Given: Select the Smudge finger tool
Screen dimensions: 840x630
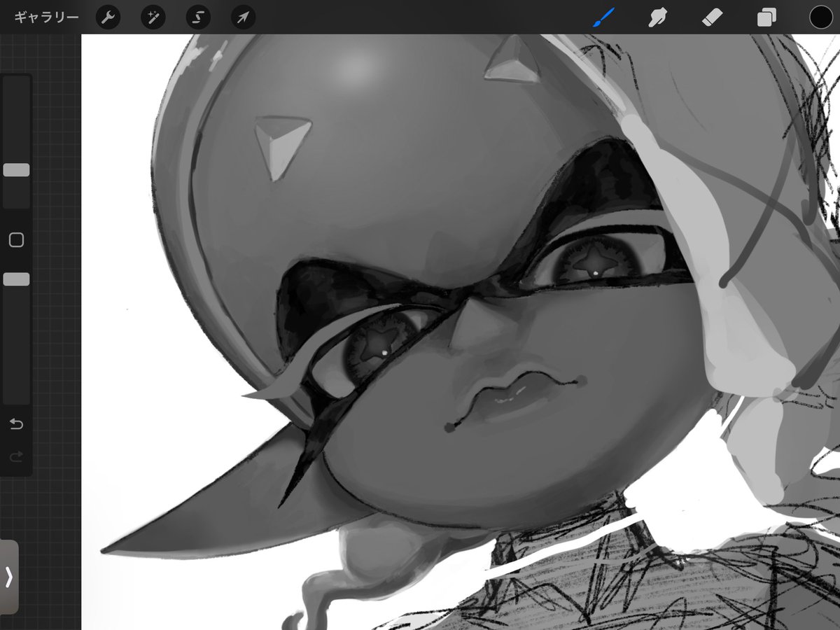Looking at the screenshot, I should point(657,17).
